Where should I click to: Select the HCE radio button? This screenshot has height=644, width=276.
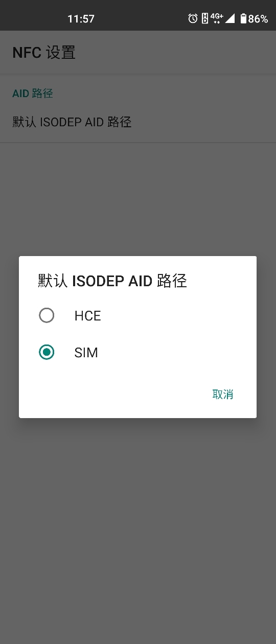coord(47,315)
